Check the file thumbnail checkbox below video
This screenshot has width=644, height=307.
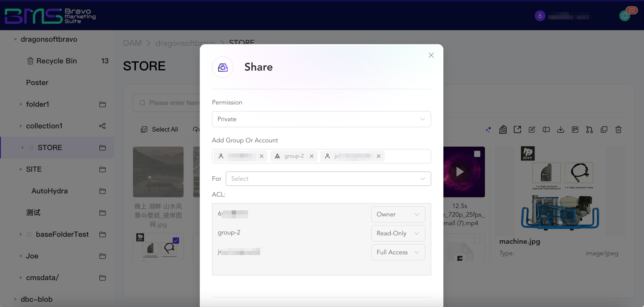click(477, 241)
